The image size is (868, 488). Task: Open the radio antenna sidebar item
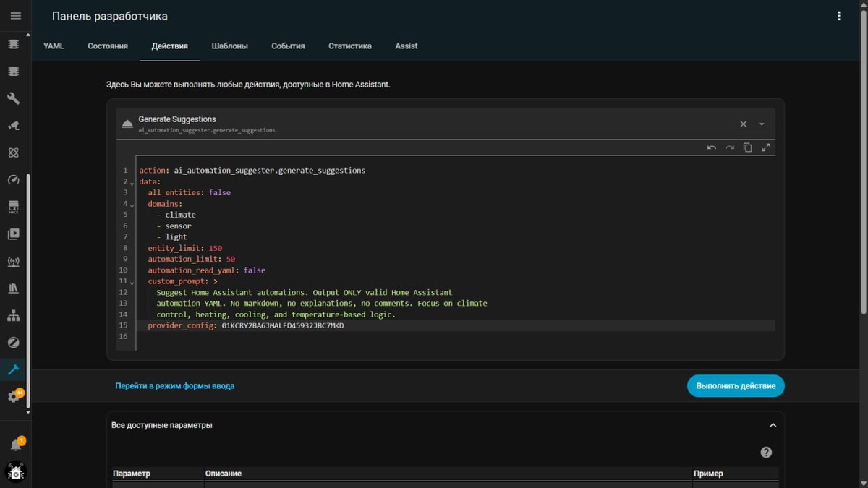(x=13, y=262)
